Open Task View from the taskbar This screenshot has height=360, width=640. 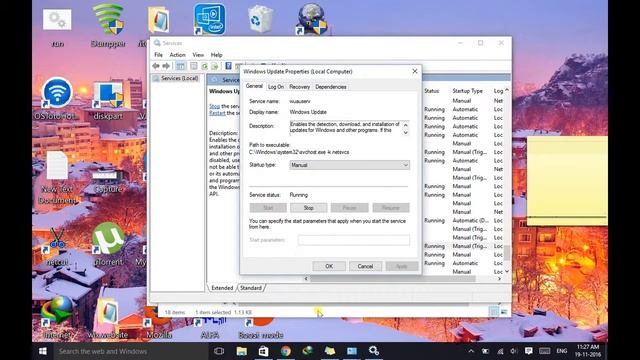(x=219, y=351)
